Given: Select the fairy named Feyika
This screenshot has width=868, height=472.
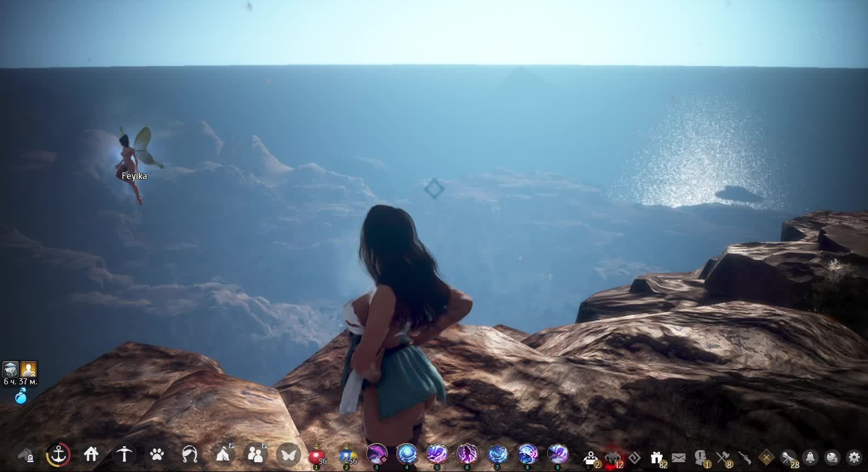Looking at the screenshot, I should [135, 165].
